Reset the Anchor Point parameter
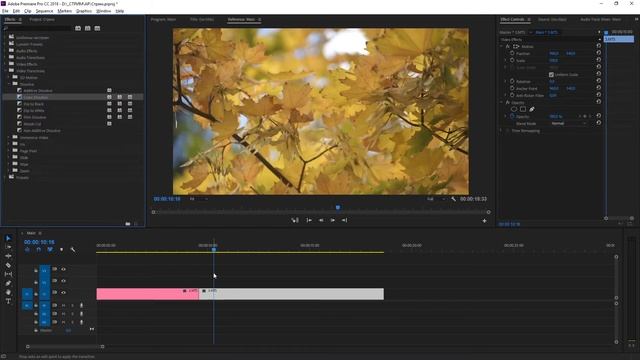Screen dimensions: 640x360 pyautogui.click(x=598, y=88)
